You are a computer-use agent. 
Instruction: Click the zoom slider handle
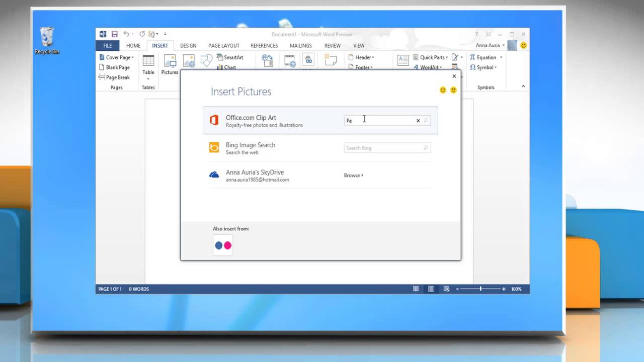(480, 289)
